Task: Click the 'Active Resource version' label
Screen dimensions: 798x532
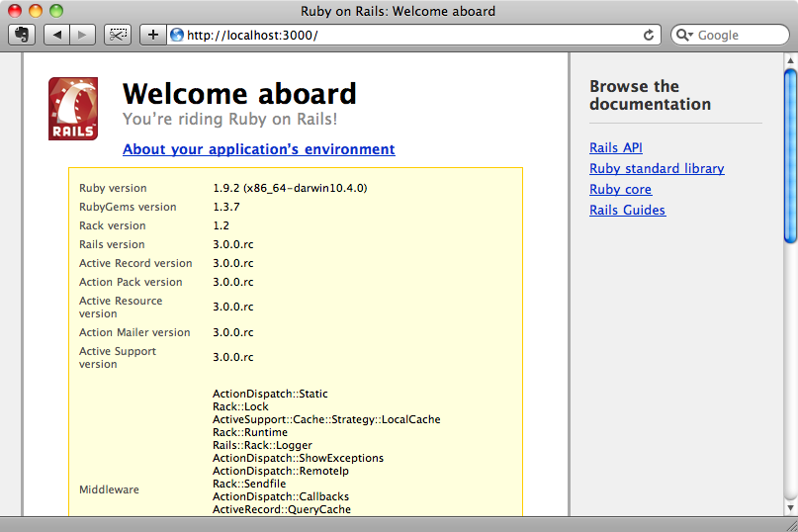Action: tap(121, 307)
